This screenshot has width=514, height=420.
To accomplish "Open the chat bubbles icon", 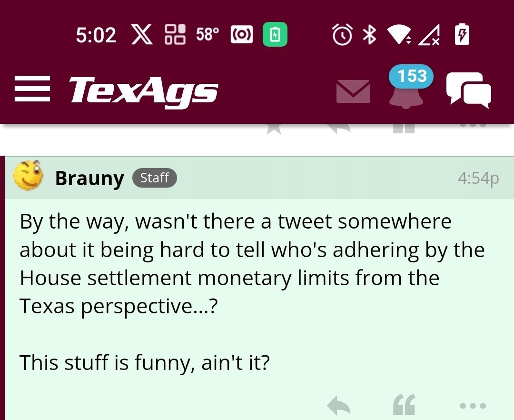I will (x=468, y=90).
